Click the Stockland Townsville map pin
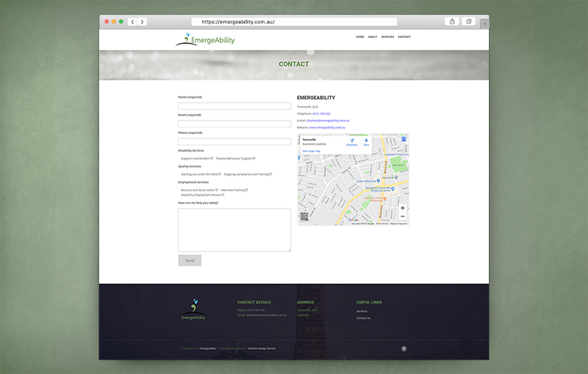This screenshot has width=588, height=374. 393,189
